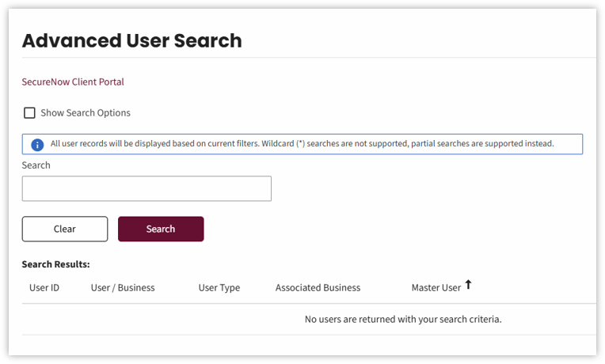Viewport: 605px width, 364px height.
Task: Open the SecureNow Client Portal link
Action: tap(73, 82)
